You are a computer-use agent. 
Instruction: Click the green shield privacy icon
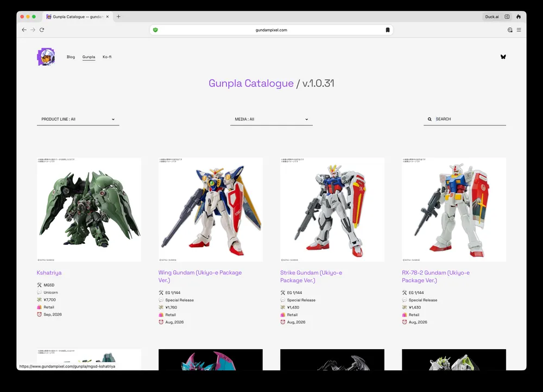155,30
